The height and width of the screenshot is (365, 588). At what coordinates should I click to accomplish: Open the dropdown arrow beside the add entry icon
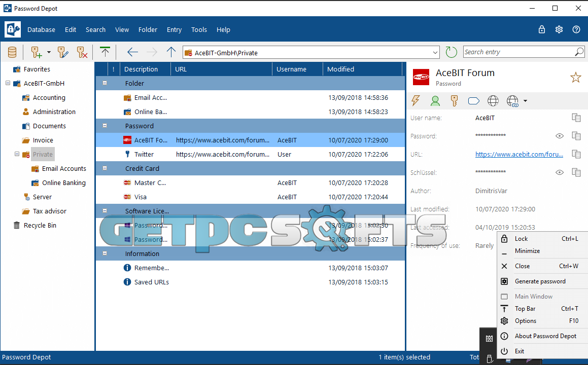point(49,52)
